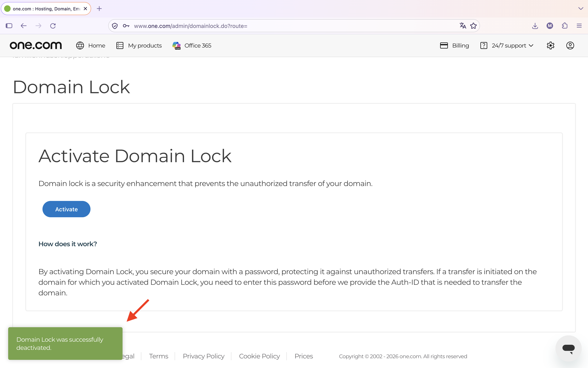Open the shield tracking protection icon
Viewport: 588px width, 368px height.
115,26
